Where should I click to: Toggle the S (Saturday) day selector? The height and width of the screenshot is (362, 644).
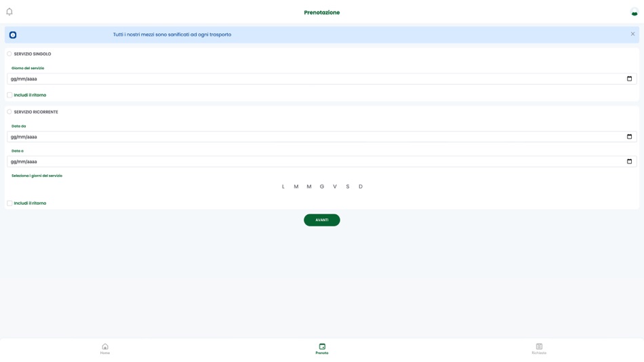348,186
